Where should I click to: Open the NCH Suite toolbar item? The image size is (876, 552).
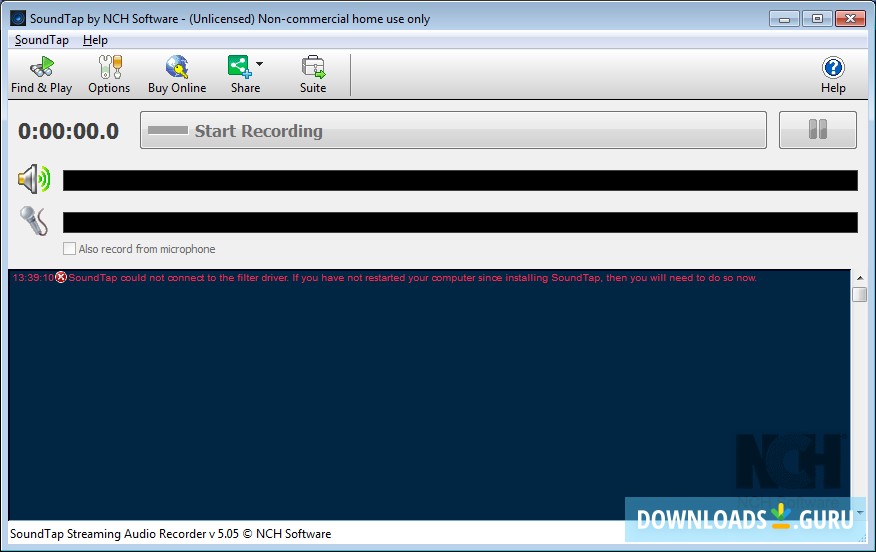click(x=313, y=75)
